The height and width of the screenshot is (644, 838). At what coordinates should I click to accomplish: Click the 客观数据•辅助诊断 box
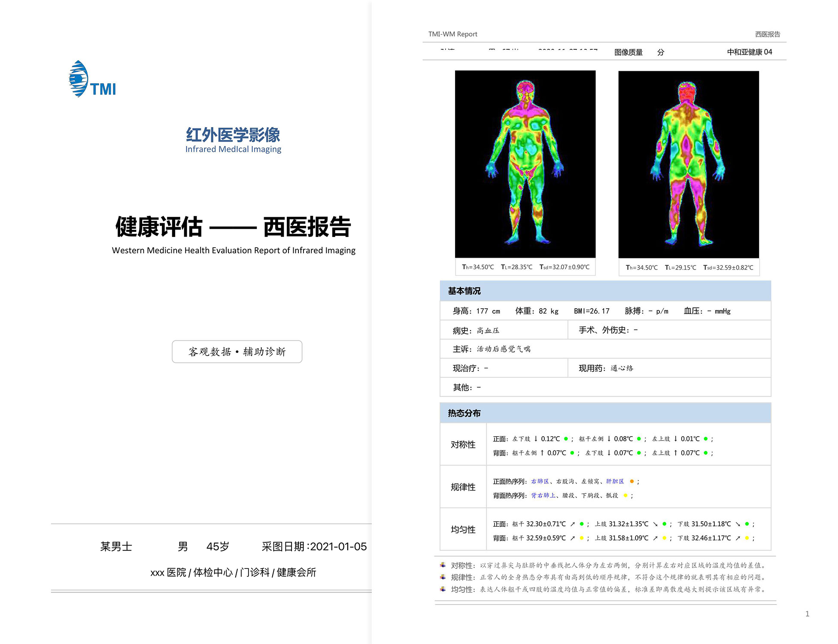coord(237,352)
